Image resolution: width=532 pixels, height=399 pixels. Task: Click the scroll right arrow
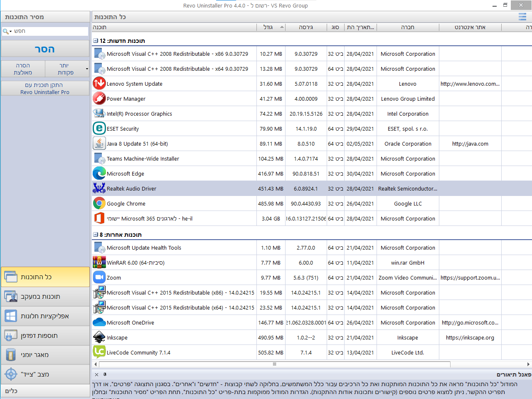[x=528, y=364]
